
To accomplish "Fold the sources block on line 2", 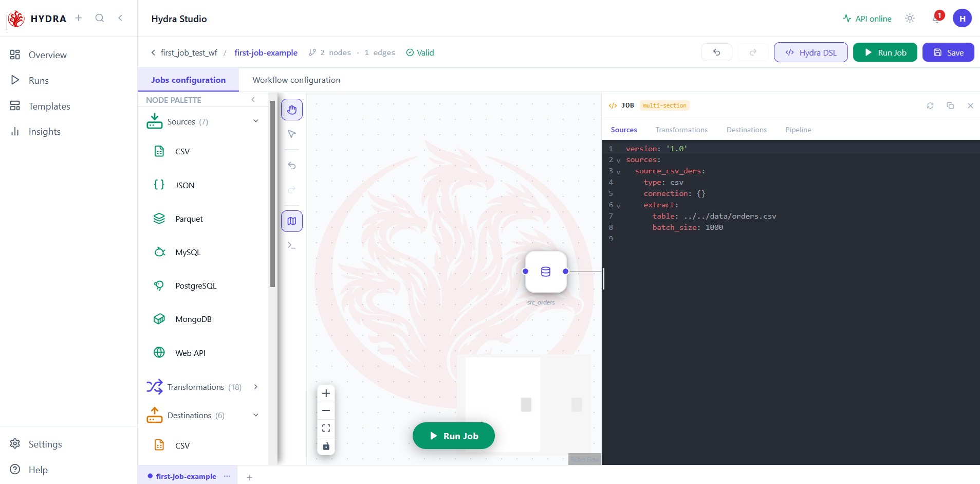I will coord(618,160).
